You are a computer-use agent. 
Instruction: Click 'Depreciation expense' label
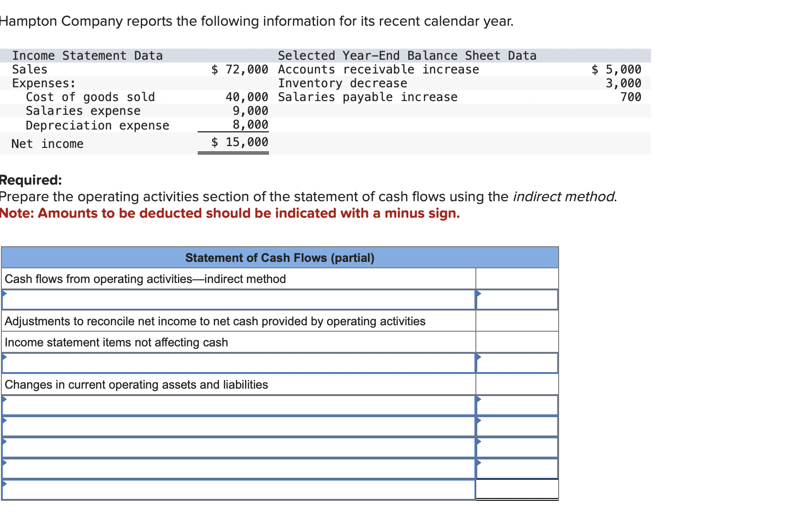click(97, 125)
